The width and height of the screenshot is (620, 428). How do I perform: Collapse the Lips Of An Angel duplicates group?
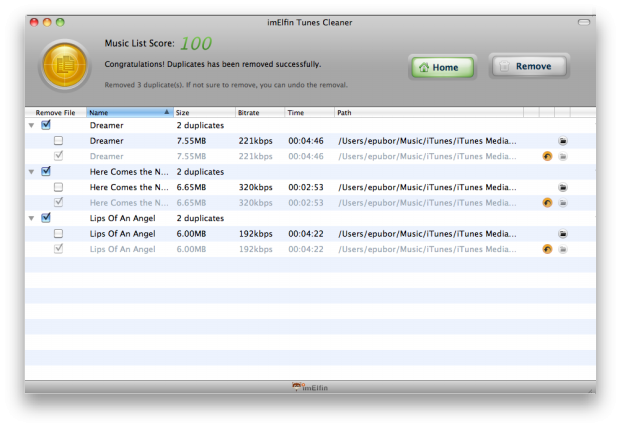(x=32, y=218)
